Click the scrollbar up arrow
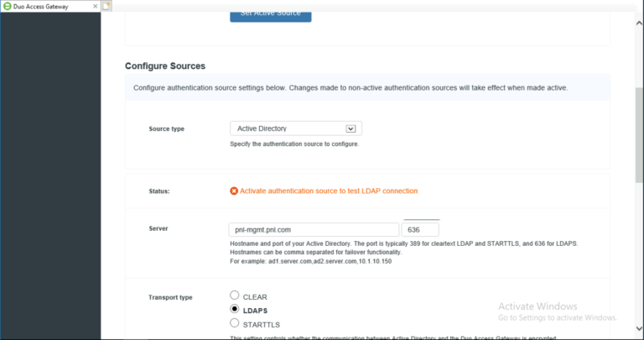Screen dimensions: 644x340 point(639,23)
